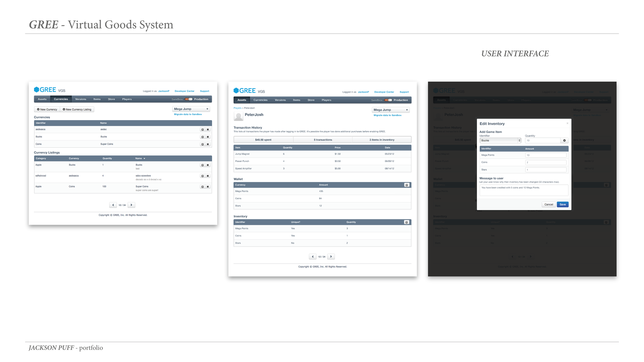Click the Mega Points amount field in dialog

(x=546, y=155)
